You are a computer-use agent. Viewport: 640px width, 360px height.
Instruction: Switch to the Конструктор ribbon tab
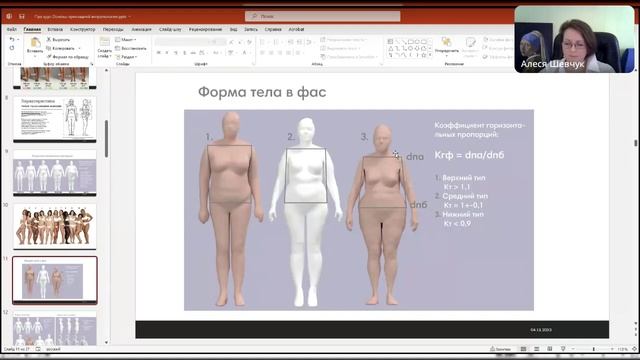pyautogui.click(x=82, y=29)
